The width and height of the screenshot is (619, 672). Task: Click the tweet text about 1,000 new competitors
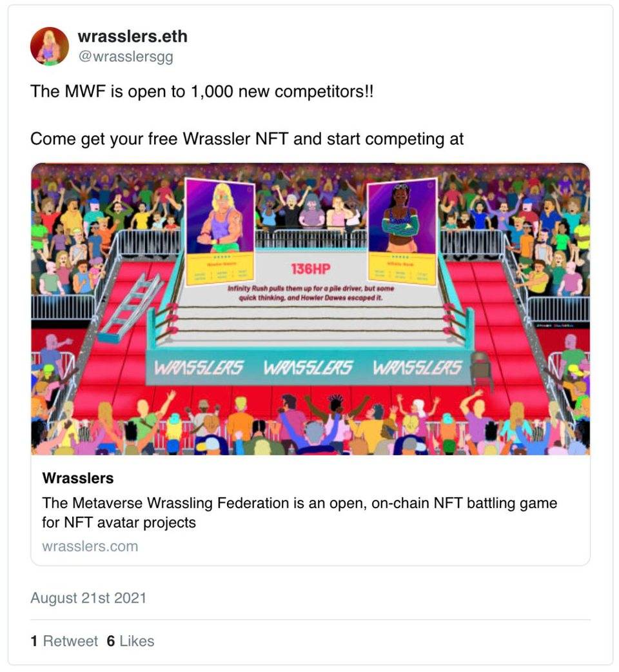(x=202, y=92)
